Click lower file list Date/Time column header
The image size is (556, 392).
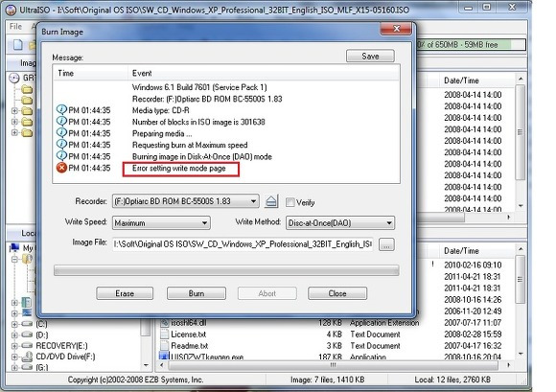(x=461, y=250)
